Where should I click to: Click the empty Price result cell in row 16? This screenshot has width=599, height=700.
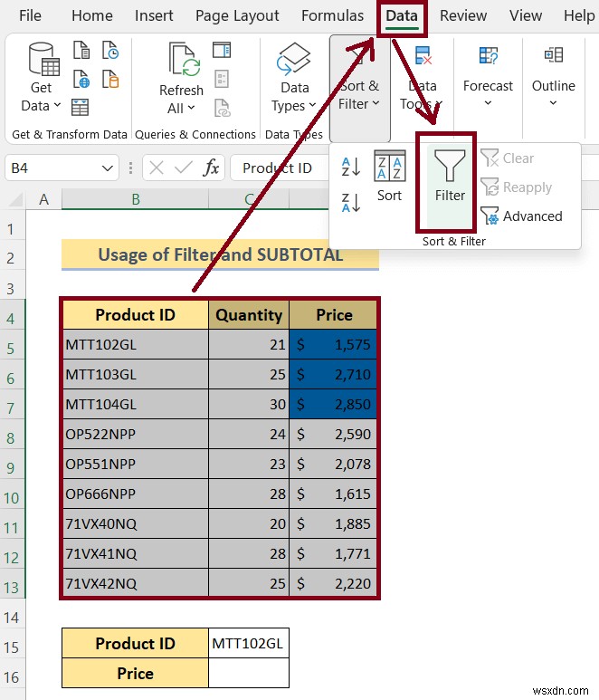[249, 673]
